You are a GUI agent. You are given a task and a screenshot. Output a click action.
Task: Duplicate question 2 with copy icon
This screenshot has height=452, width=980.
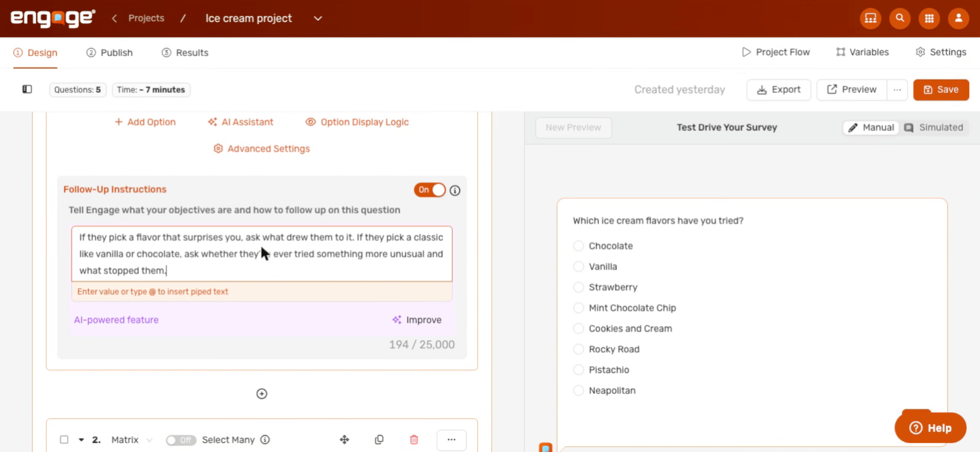click(x=379, y=440)
